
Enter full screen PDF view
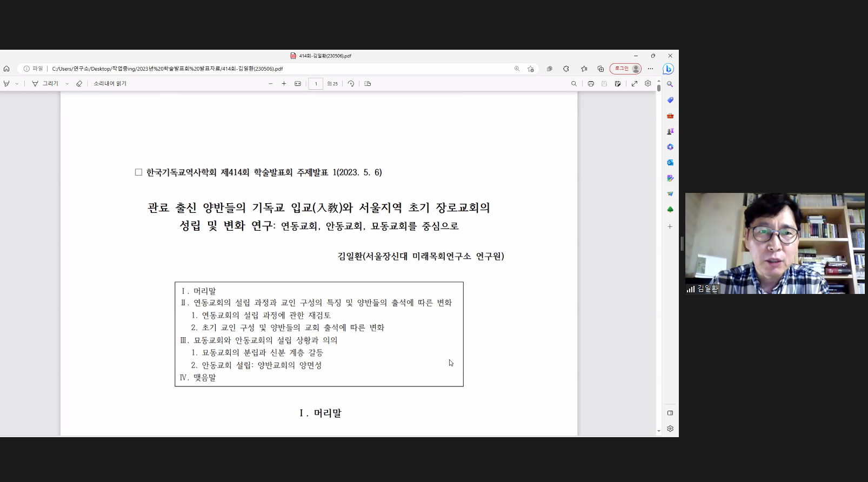point(635,84)
